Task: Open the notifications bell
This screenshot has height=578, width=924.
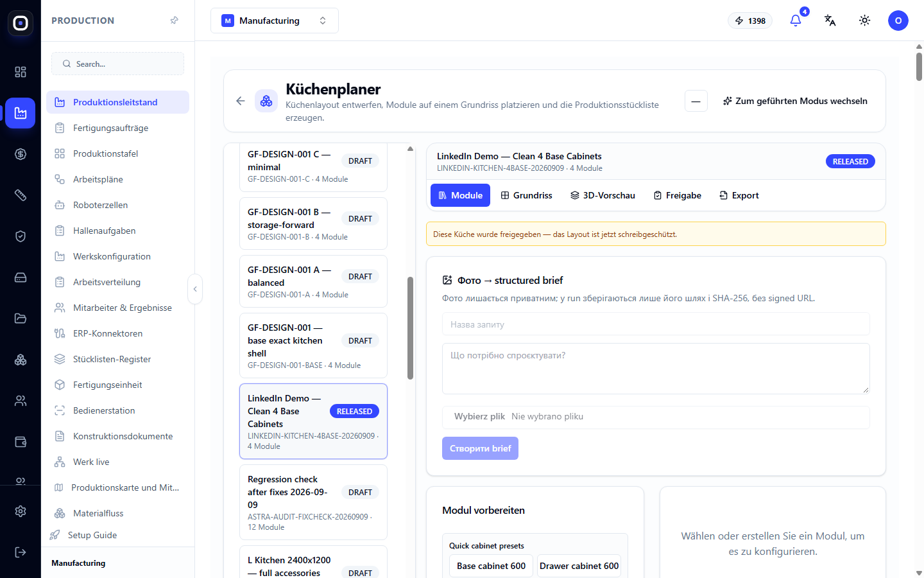Action: pos(796,21)
